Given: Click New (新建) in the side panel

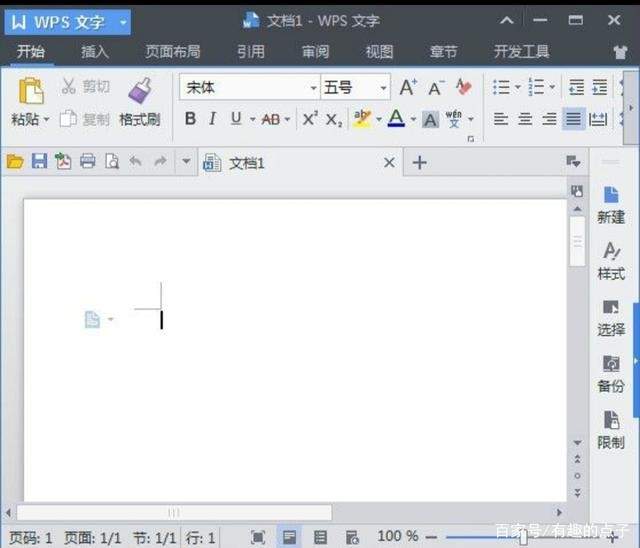Looking at the screenshot, I should tap(611, 206).
